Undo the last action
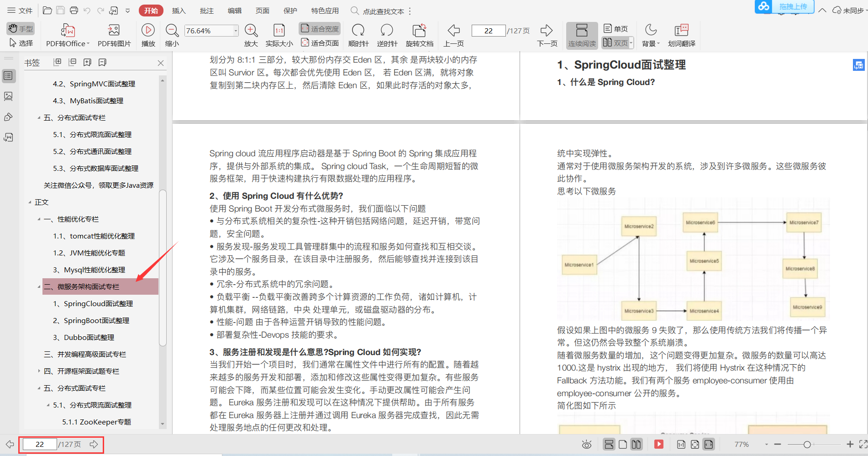The image size is (868, 456). (87, 11)
